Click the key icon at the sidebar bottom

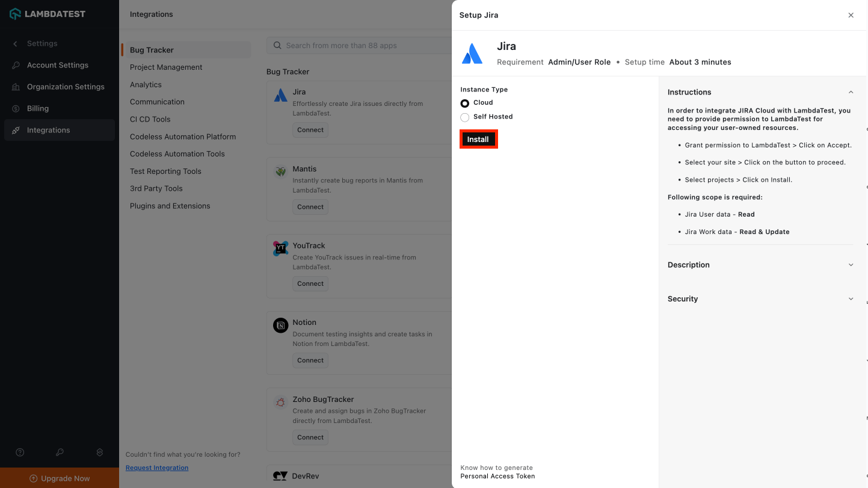[60, 452]
